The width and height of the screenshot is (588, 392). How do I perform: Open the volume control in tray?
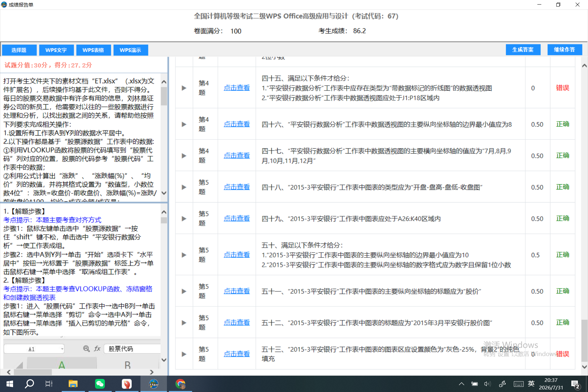tap(487, 384)
